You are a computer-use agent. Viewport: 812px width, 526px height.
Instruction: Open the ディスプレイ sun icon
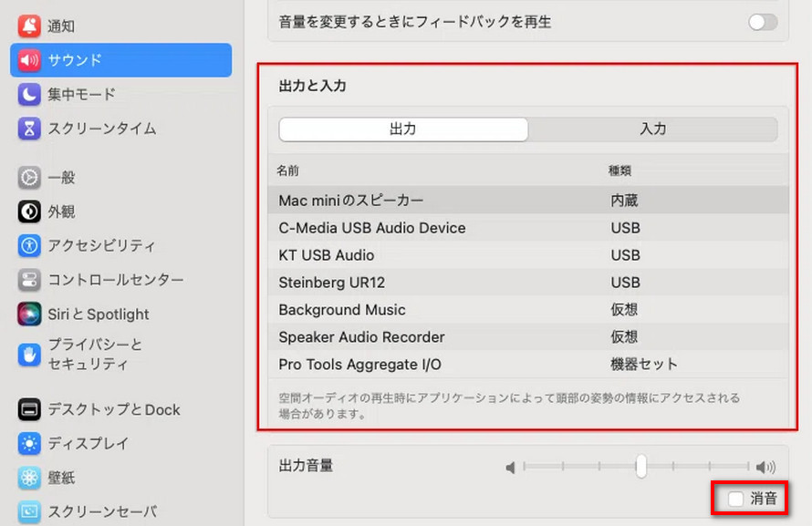coord(29,443)
